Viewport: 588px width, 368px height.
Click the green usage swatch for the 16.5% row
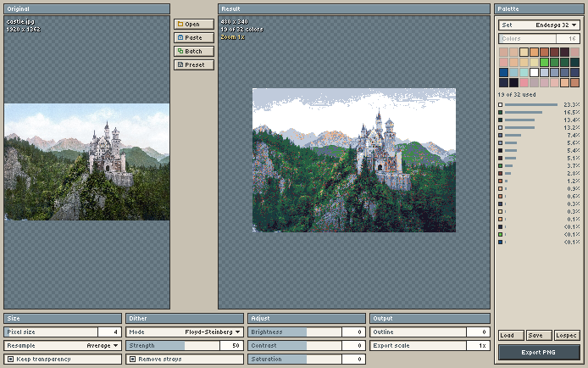click(x=500, y=113)
